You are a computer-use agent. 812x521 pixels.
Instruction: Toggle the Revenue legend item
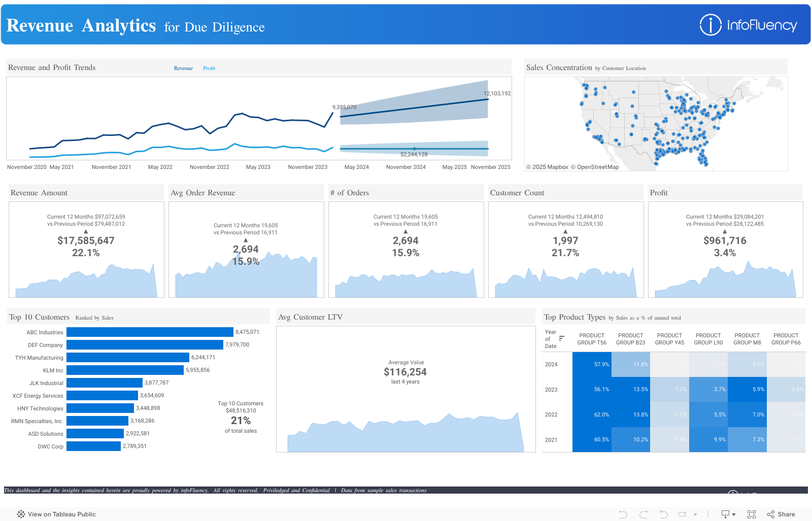pyautogui.click(x=183, y=68)
